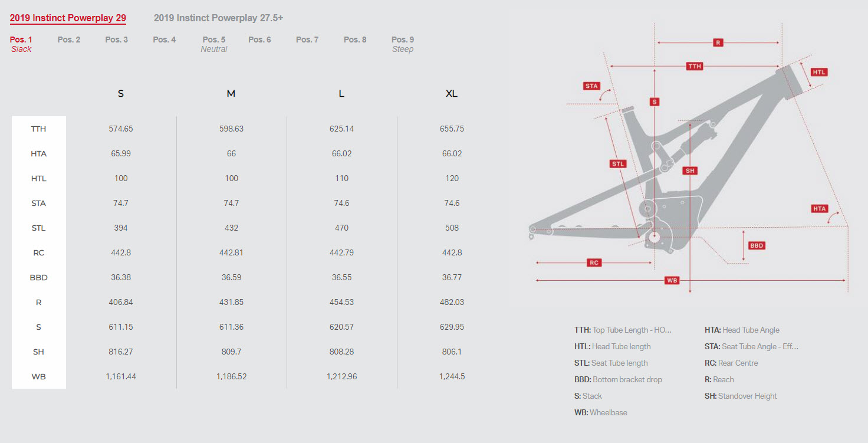Select Pos. 9 Steep geometry position
Image resolution: width=868 pixels, height=443 pixels.
403,44
